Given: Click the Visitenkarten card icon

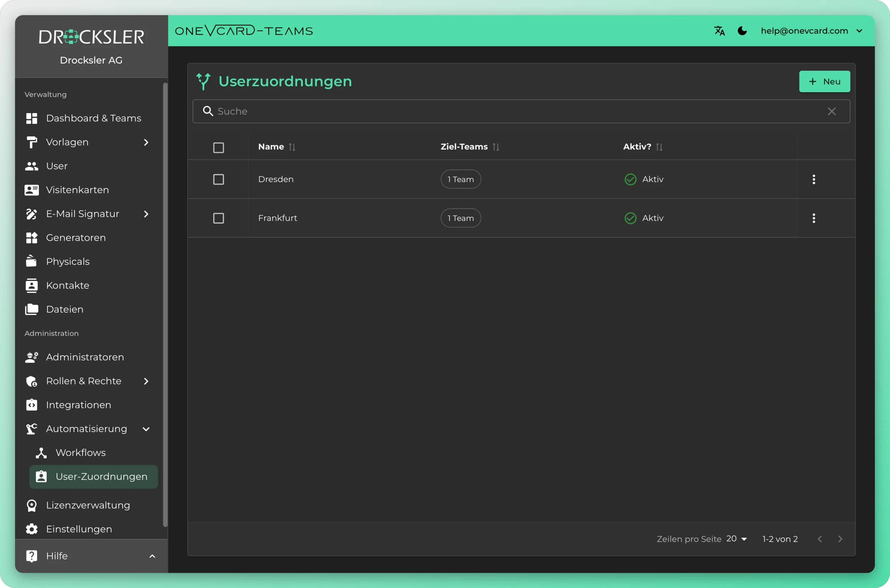Looking at the screenshot, I should [32, 190].
